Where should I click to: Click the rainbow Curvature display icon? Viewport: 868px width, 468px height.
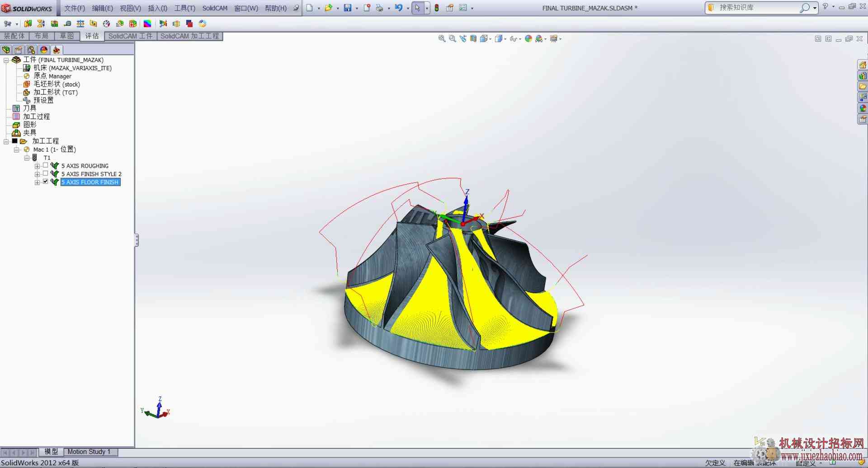[147, 23]
